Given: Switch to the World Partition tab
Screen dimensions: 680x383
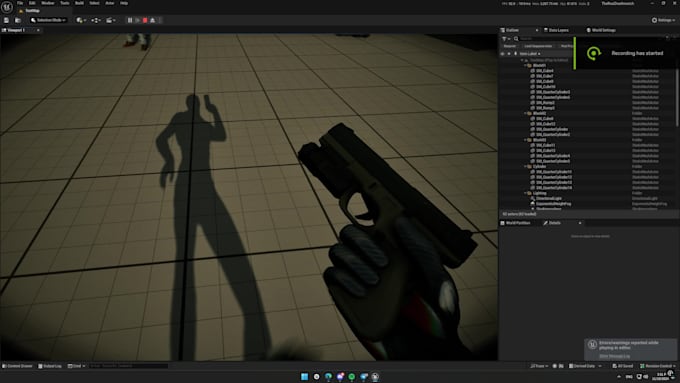Looking at the screenshot, I should point(516,223).
